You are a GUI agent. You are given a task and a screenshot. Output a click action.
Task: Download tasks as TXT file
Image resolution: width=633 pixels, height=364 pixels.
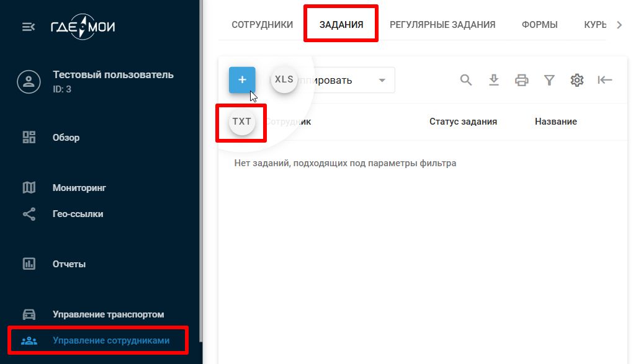(x=241, y=122)
